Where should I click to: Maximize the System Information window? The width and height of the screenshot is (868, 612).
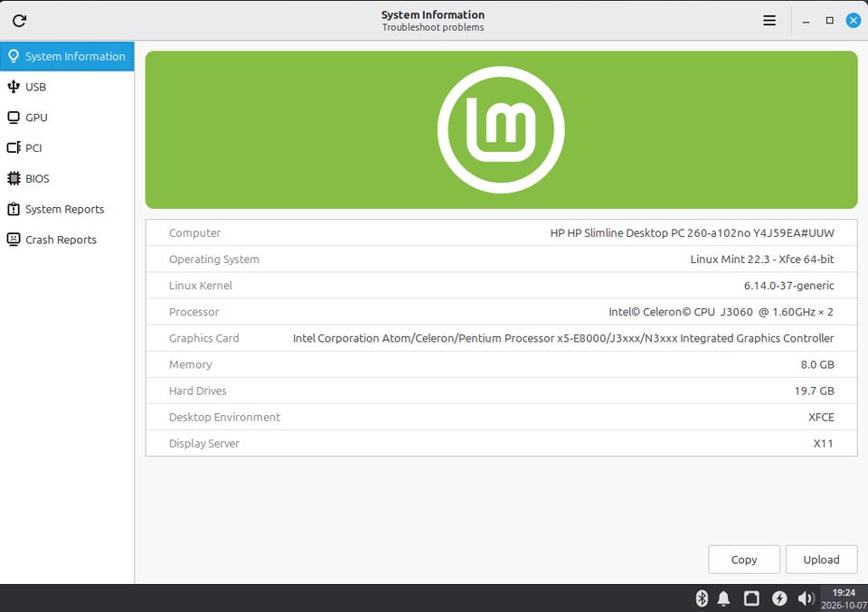[829, 21]
